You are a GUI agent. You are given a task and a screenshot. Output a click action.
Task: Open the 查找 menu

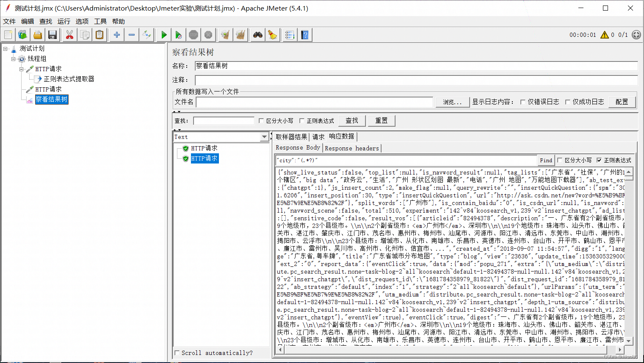[x=46, y=21]
